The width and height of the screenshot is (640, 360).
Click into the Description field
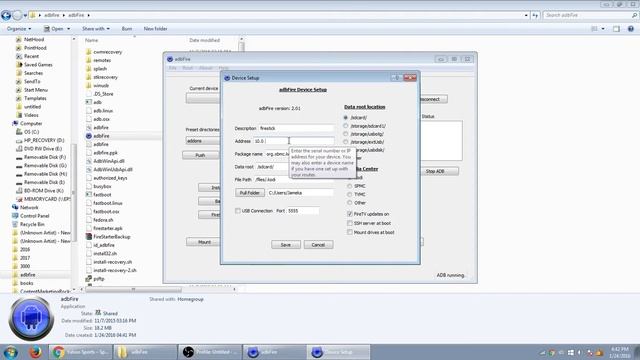coord(296,128)
